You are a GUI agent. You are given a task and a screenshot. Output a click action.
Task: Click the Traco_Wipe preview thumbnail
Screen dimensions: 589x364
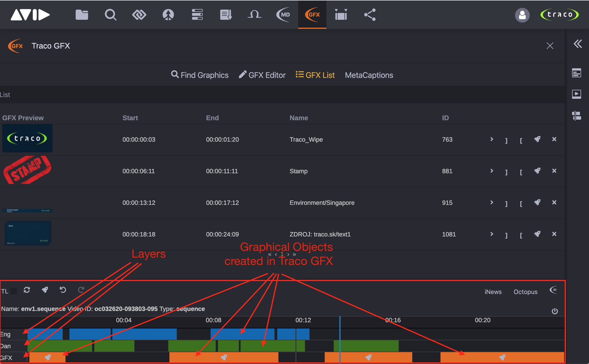pos(27,138)
